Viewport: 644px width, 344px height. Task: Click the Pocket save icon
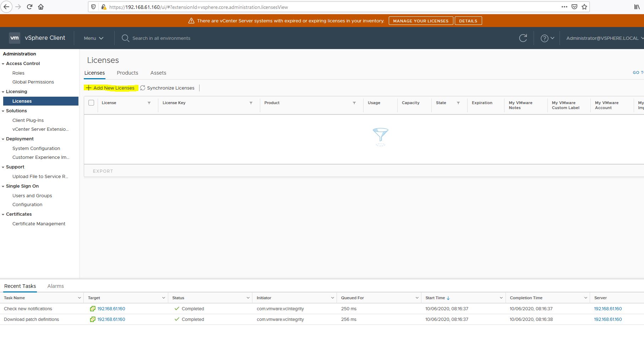574,7
